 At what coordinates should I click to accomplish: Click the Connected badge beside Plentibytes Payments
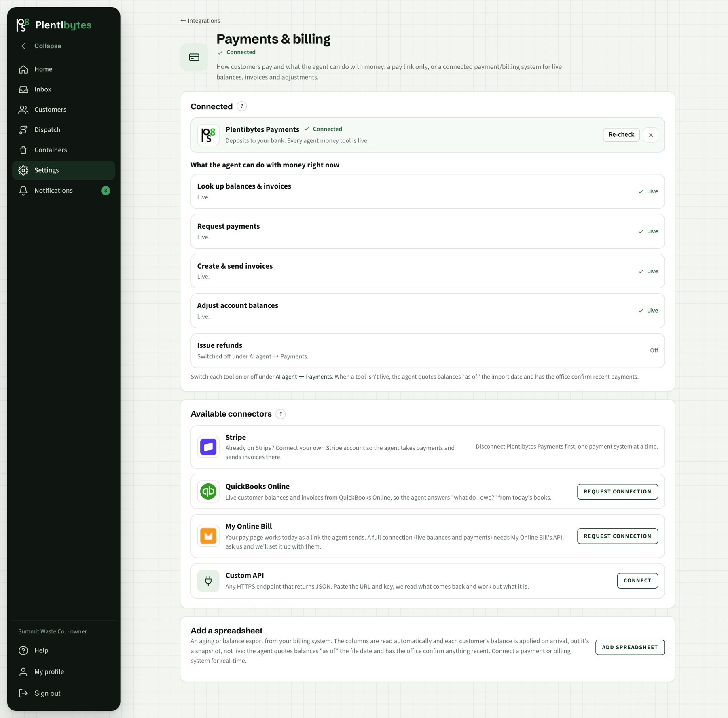click(x=323, y=129)
